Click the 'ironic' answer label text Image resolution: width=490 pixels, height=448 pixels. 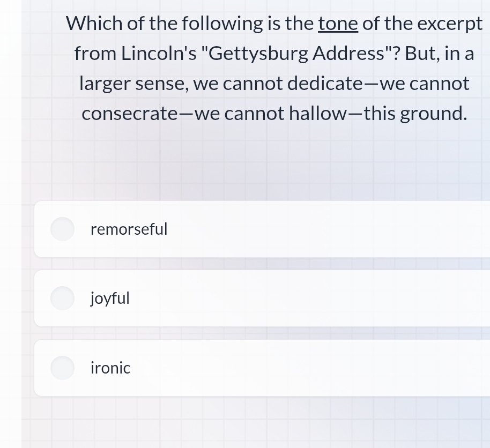[x=110, y=368]
